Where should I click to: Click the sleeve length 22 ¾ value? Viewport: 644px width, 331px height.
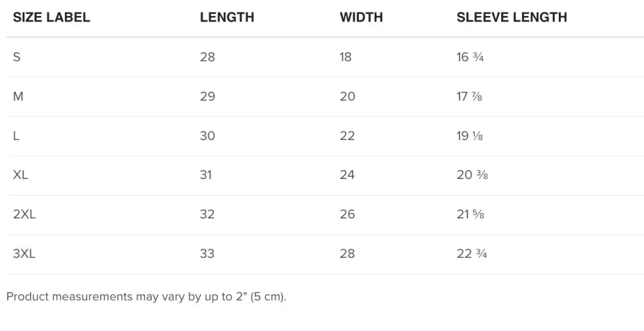[472, 254]
